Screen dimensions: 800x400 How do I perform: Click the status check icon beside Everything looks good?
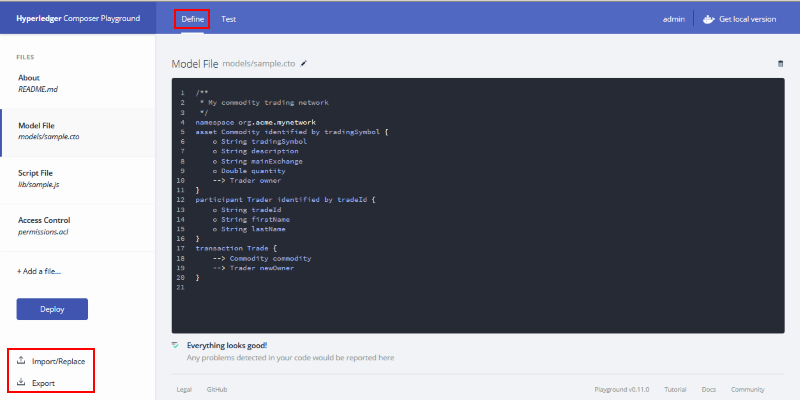pos(176,345)
